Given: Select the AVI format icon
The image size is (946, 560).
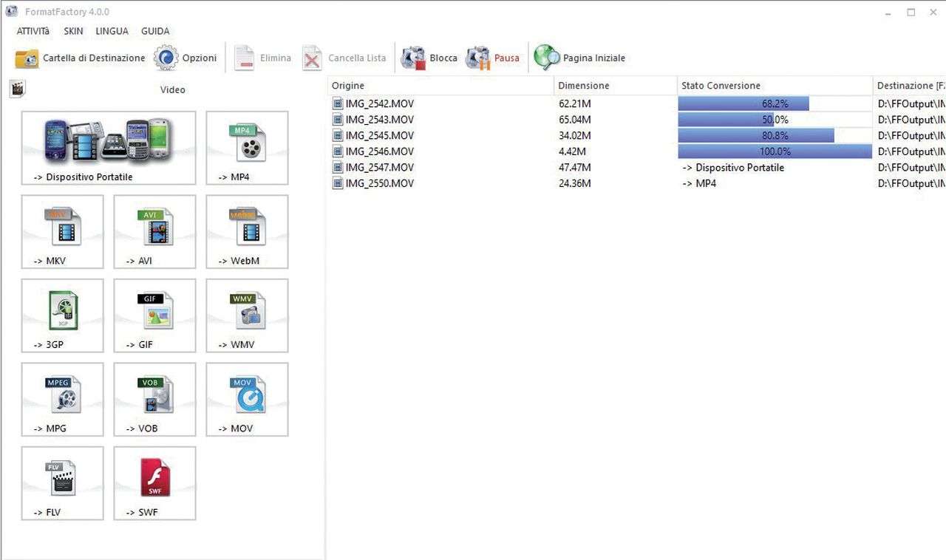Looking at the screenshot, I should 154,231.
